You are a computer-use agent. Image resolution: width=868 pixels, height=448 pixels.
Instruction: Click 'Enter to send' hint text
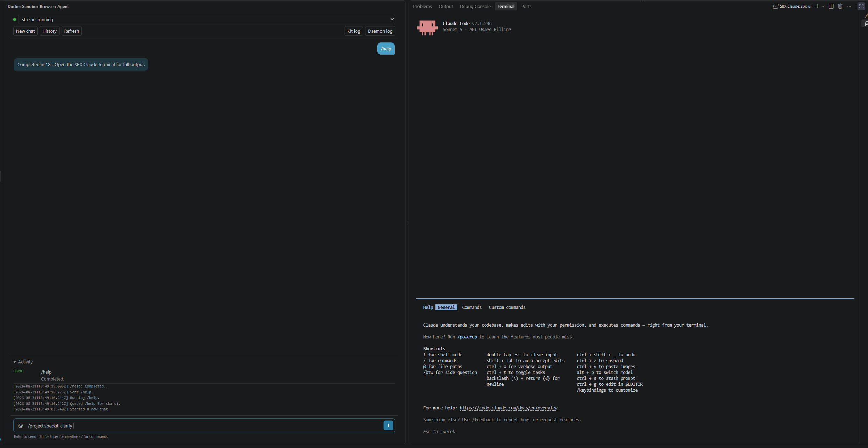pyautogui.click(x=25, y=437)
